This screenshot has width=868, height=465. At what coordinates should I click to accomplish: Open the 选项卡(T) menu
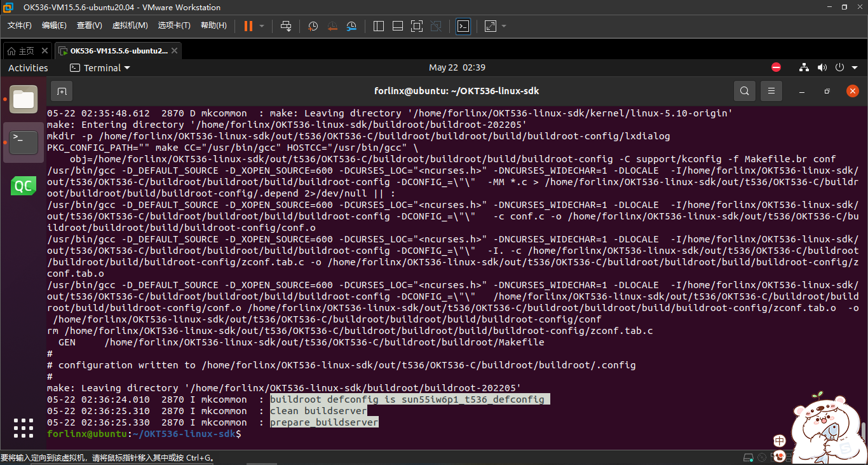(x=174, y=25)
